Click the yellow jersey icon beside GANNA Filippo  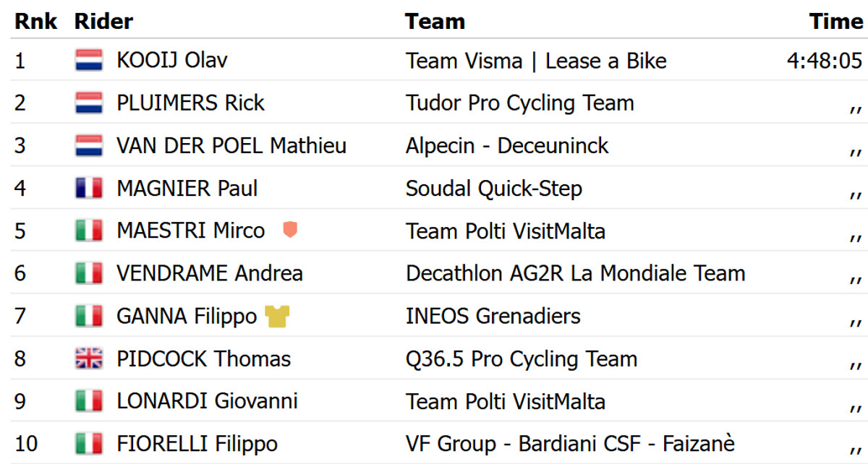276,317
